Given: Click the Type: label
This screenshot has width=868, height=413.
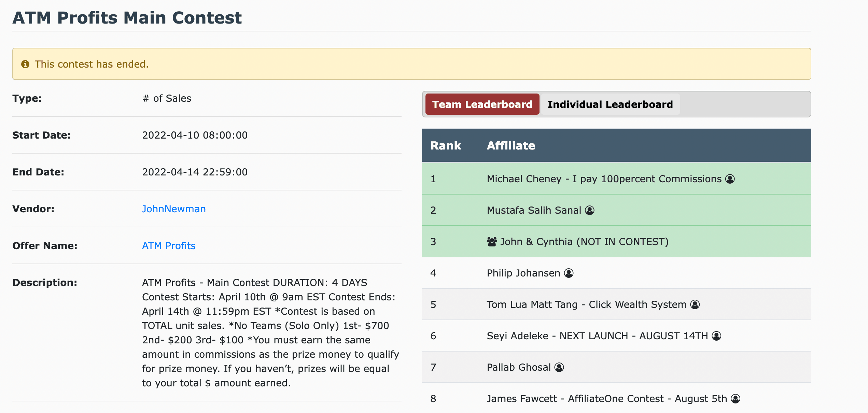Looking at the screenshot, I should [27, 98].
